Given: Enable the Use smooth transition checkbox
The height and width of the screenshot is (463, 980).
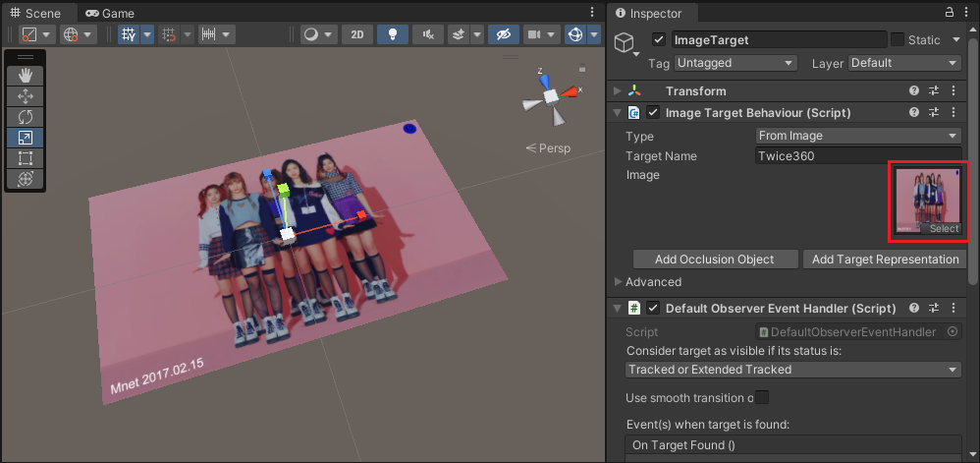Looking at the screenshot, I should [763, 397].
